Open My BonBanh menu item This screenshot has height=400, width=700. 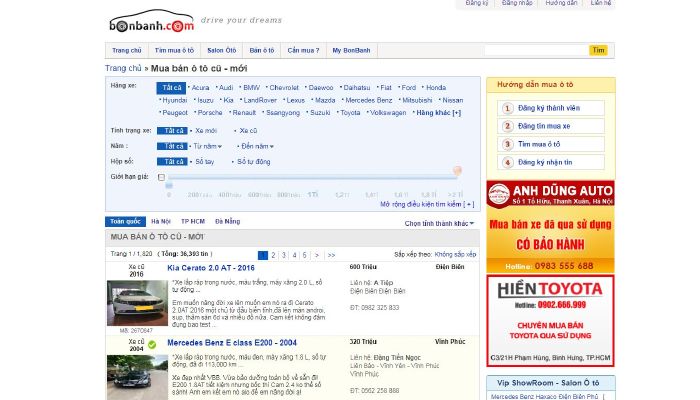pos(351,50)
